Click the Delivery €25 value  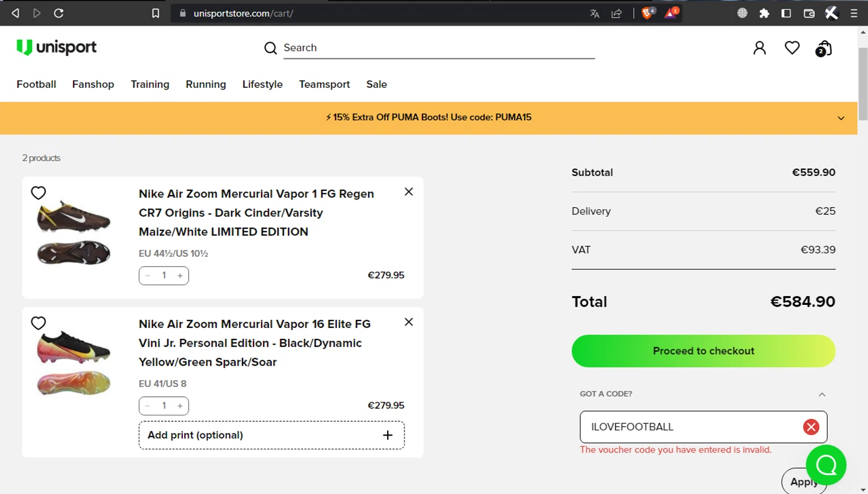(825, 211)
